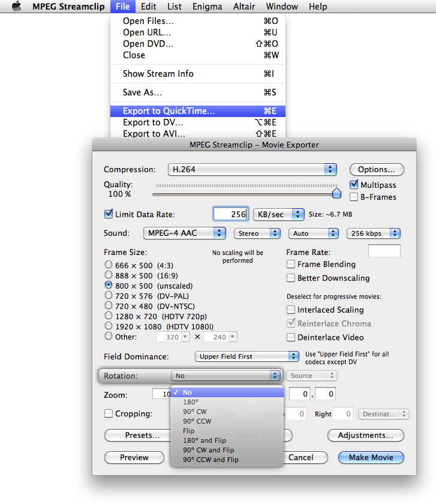Open the MPEG Streamclip application menu
Image resolution: width=436 pixels, height=504 pixels.
(68, 7)
